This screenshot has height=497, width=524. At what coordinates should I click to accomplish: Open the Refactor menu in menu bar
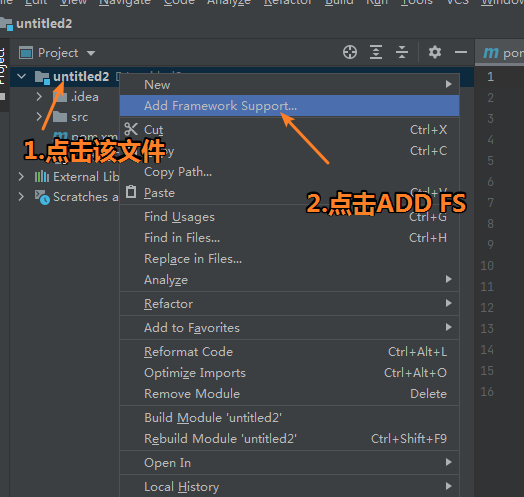click(288, 2)
